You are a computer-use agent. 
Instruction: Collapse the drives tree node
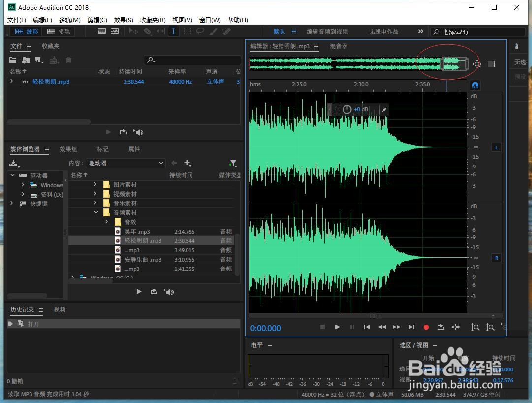[13, 175]
